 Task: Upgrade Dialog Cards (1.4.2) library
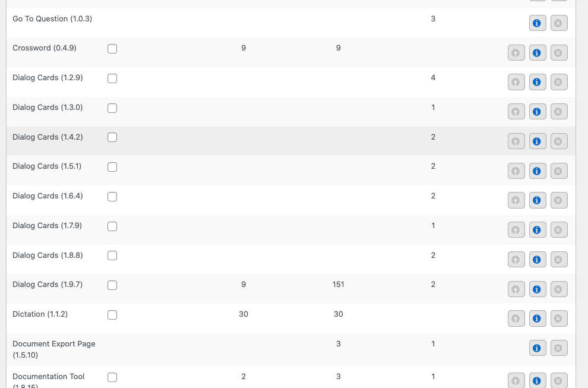pyautogui.click(x=516, y=141)
